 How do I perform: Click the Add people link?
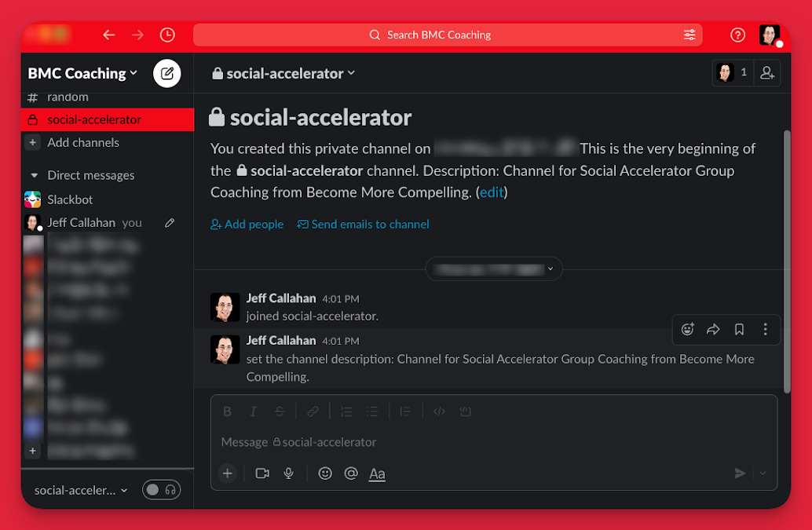(247, 224)
